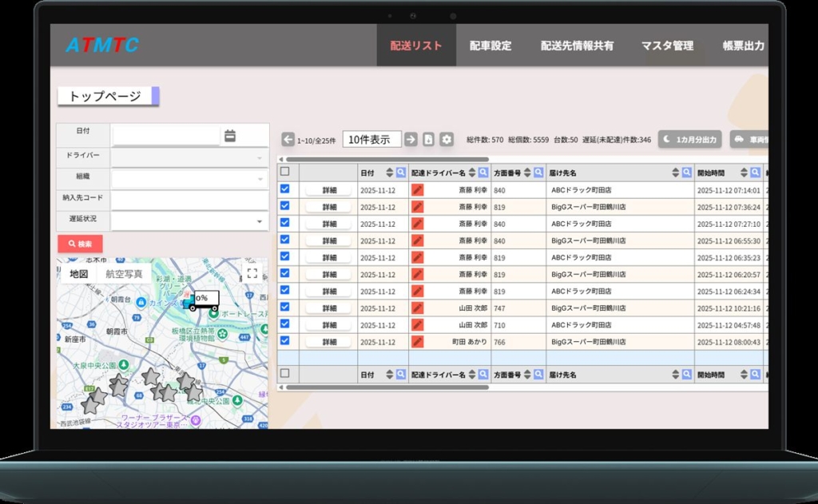The width and height of the screenshot is (818, 504).
Task: Open table settings with the gear icon
Action: point(446,139)
